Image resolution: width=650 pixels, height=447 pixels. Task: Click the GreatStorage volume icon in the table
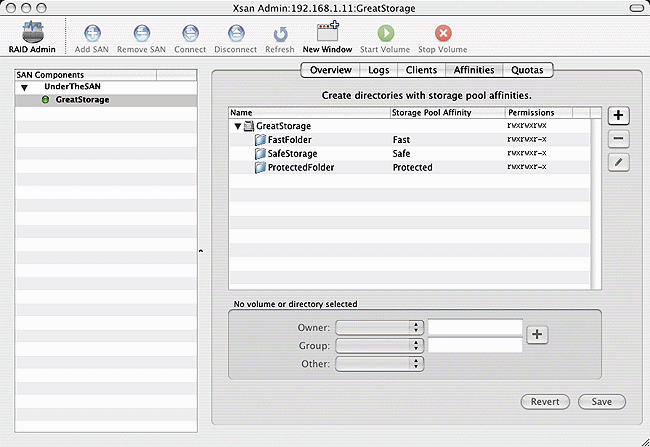click(249, 126)
